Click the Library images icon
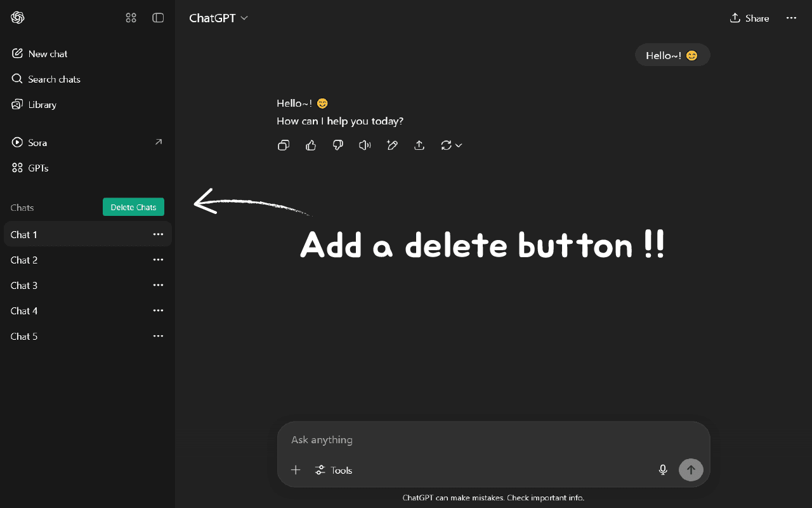This screenshot has height=508, width=812. click(18, 104)
